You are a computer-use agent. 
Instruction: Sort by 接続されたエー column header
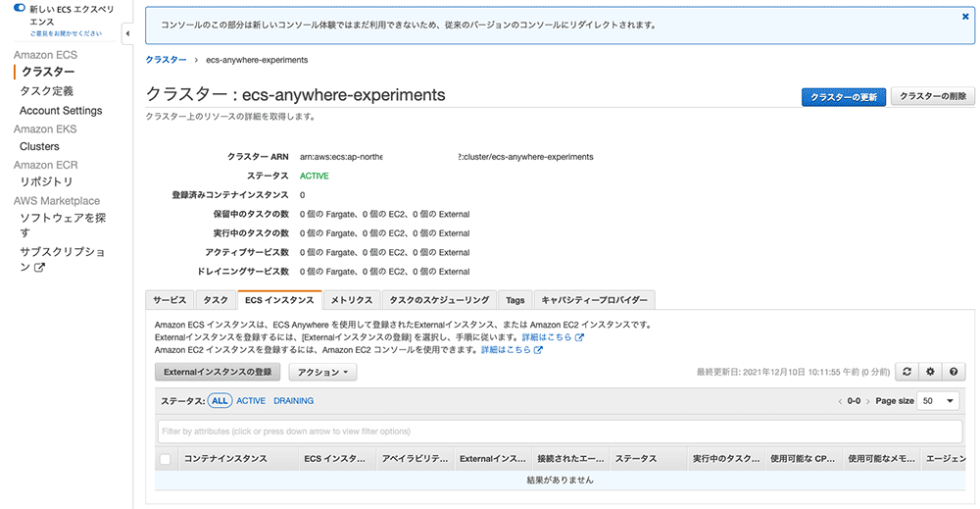(x=570, y=459)
